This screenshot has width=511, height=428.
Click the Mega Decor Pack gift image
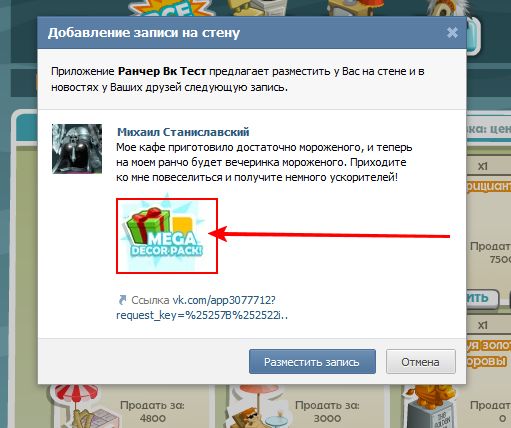(167, 236)
